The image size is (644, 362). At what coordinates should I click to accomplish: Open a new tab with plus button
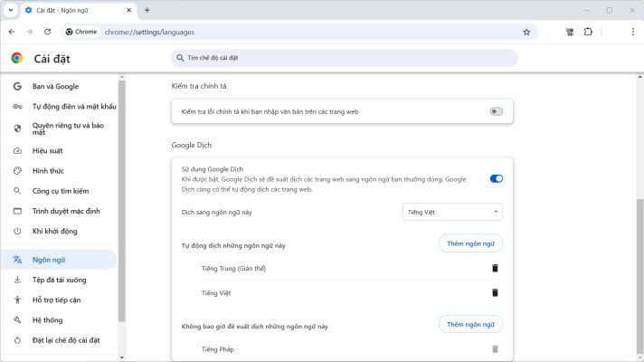[147, 10]
